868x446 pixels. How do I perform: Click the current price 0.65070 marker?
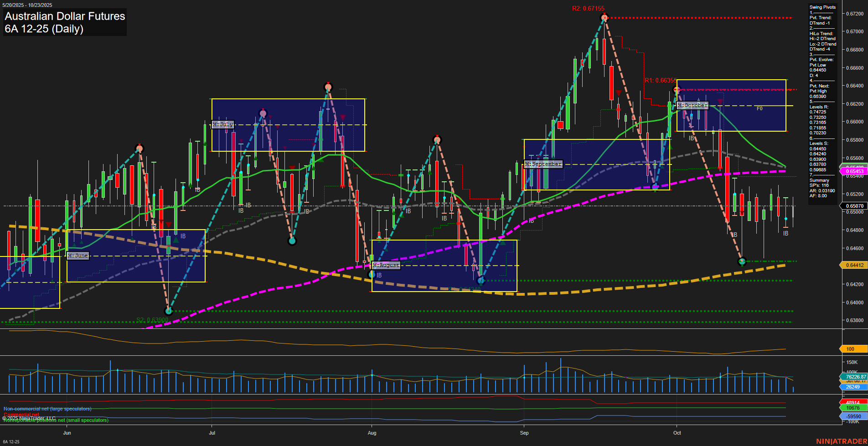coord(854,206)
